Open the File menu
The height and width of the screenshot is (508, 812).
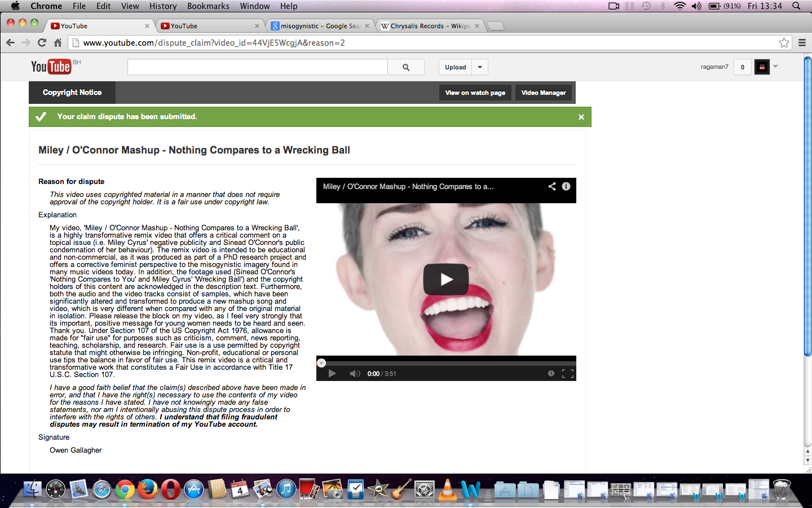(79, 6)
